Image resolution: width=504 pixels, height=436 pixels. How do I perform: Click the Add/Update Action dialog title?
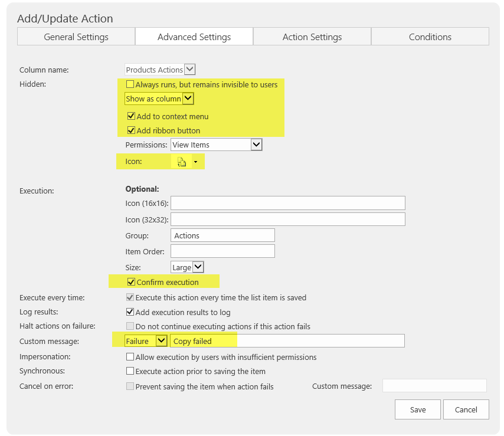65,19
